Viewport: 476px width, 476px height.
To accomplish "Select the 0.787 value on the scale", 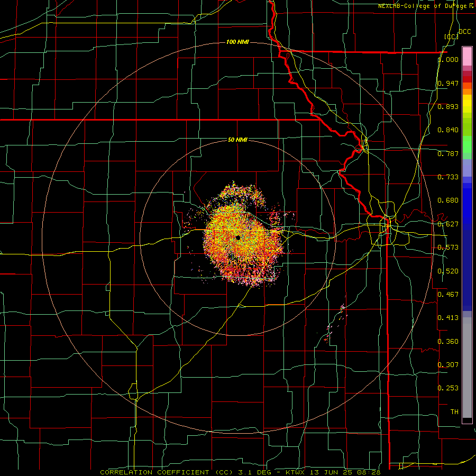I will click(448, 153).
